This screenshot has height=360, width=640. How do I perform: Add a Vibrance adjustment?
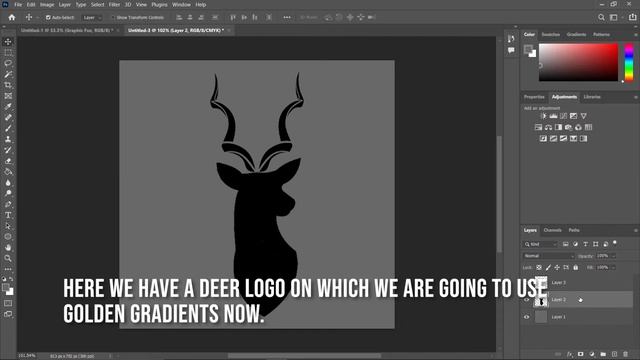pos(584,116)
